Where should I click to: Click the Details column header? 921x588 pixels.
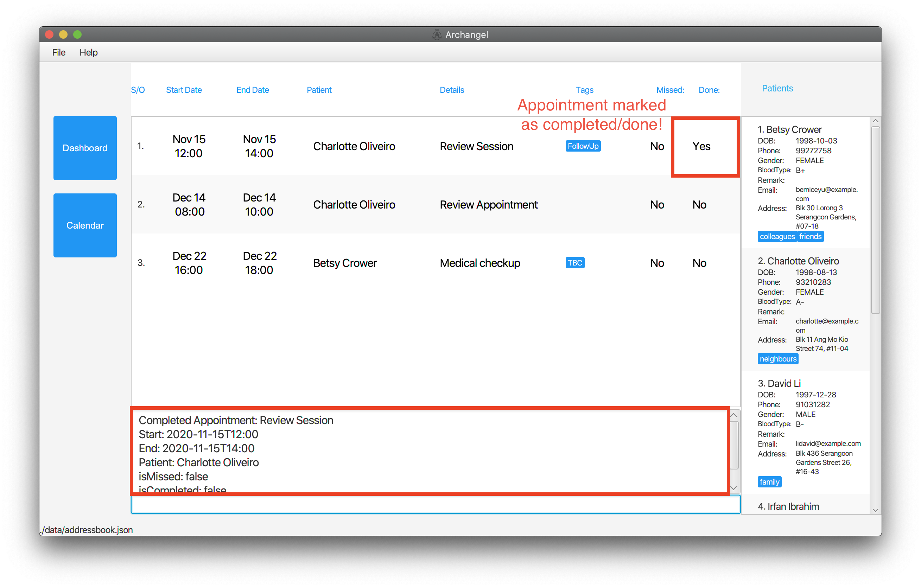pyautogui.click(x=452, y=90)
